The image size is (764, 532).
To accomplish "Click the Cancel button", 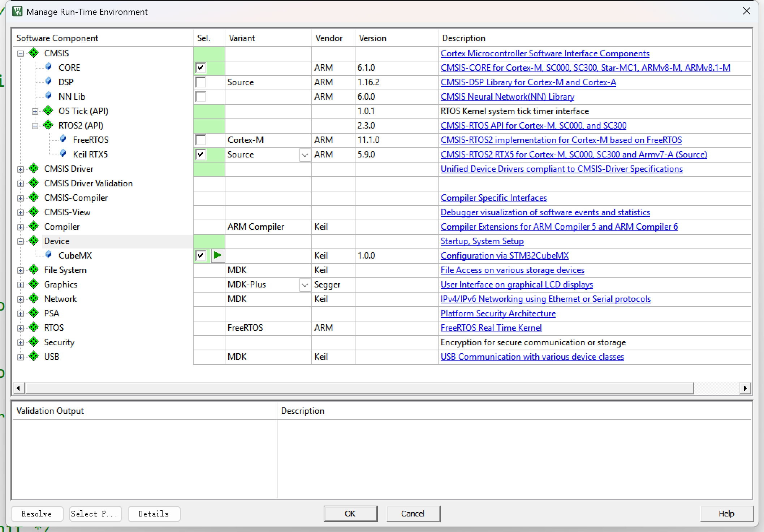I will coord(413,514).
